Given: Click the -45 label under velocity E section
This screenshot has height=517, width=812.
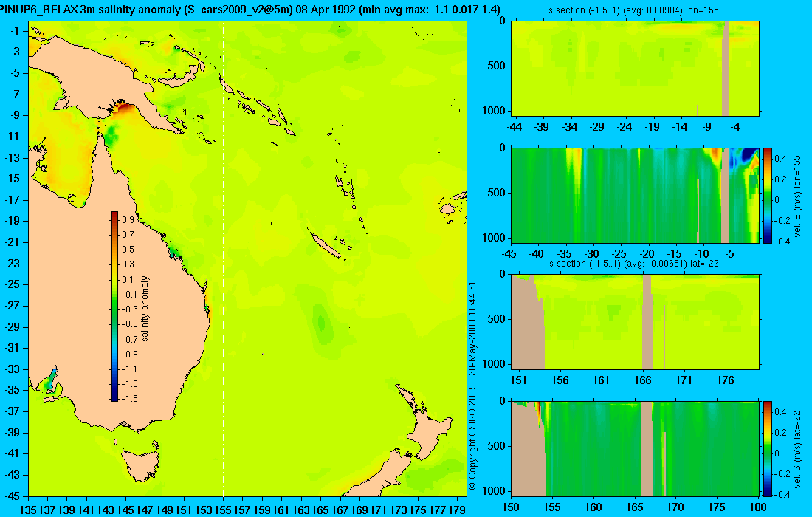Looking at the screenshot, I should coord(509,254).
